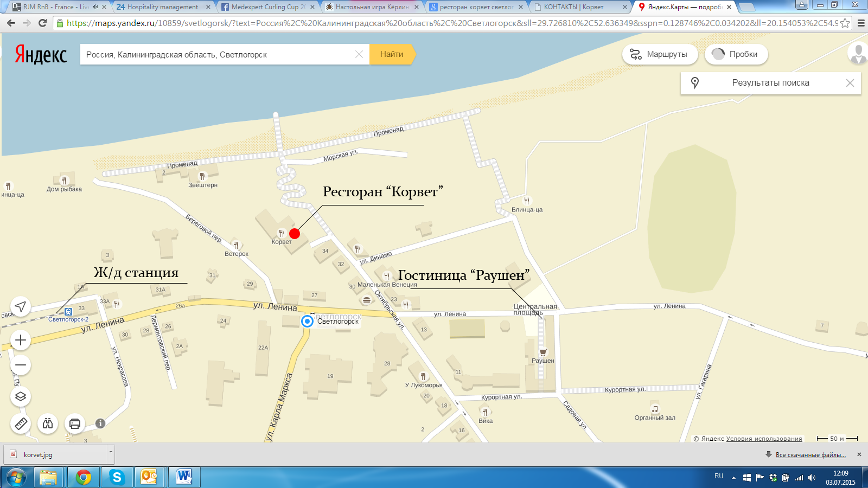
Task: Open Word from the taskbar
Action: tap(184, 477)
